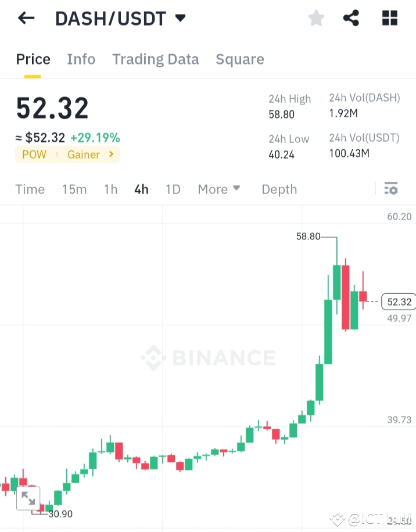
Task: Tap the back arrow to exit chart
Action: (26, 17)
